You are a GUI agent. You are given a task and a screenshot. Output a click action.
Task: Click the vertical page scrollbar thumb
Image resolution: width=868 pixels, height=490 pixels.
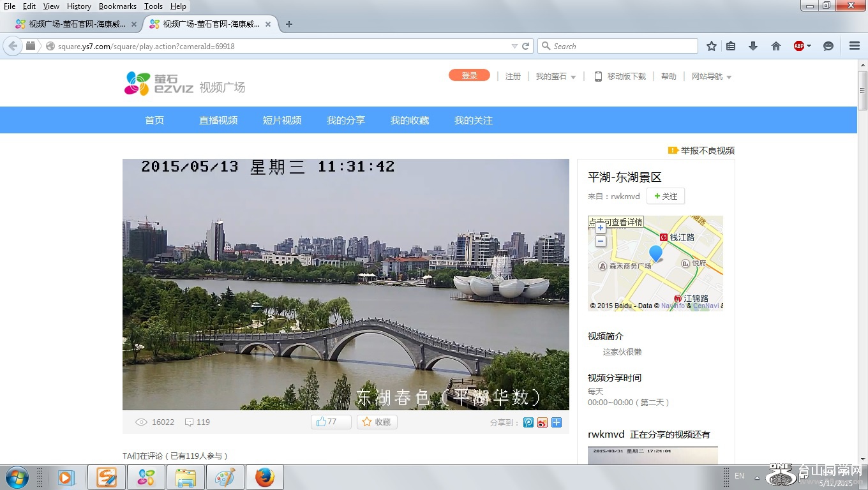(862, 90)
